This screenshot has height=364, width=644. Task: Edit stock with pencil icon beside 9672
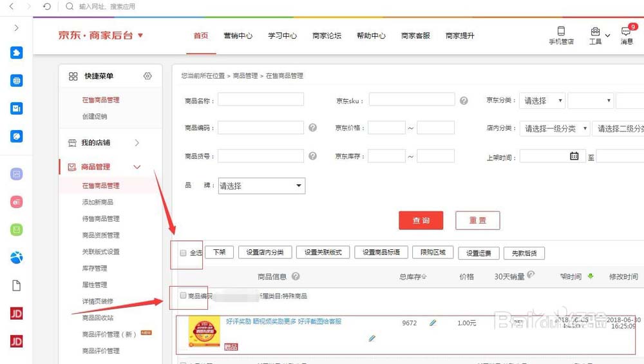coord(433,323)
